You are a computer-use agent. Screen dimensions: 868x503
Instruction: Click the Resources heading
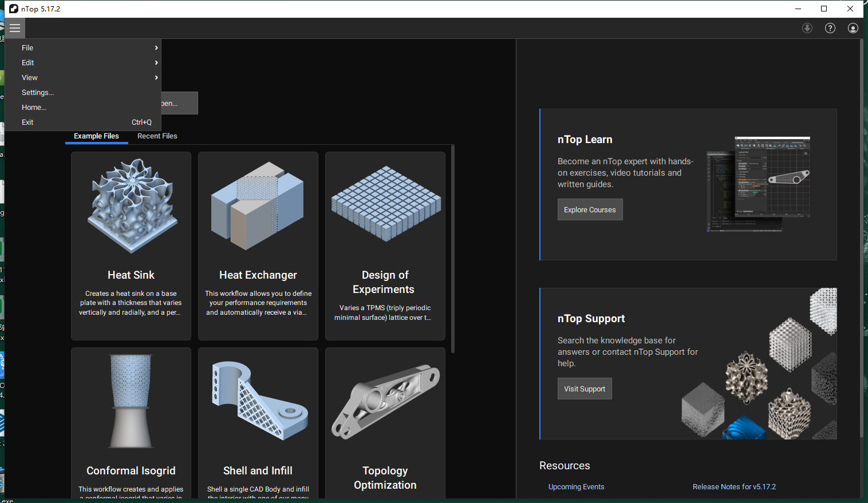coord(565,466)
